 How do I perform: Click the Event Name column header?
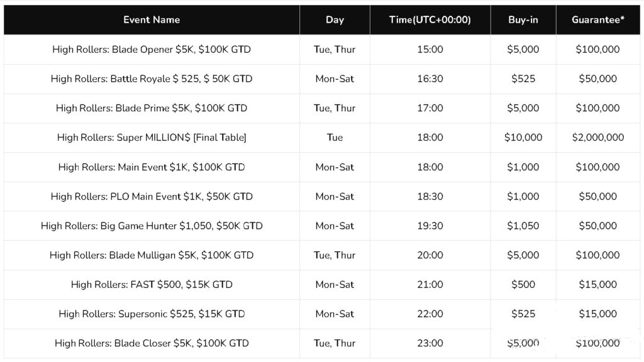click(x=152, y=19)
